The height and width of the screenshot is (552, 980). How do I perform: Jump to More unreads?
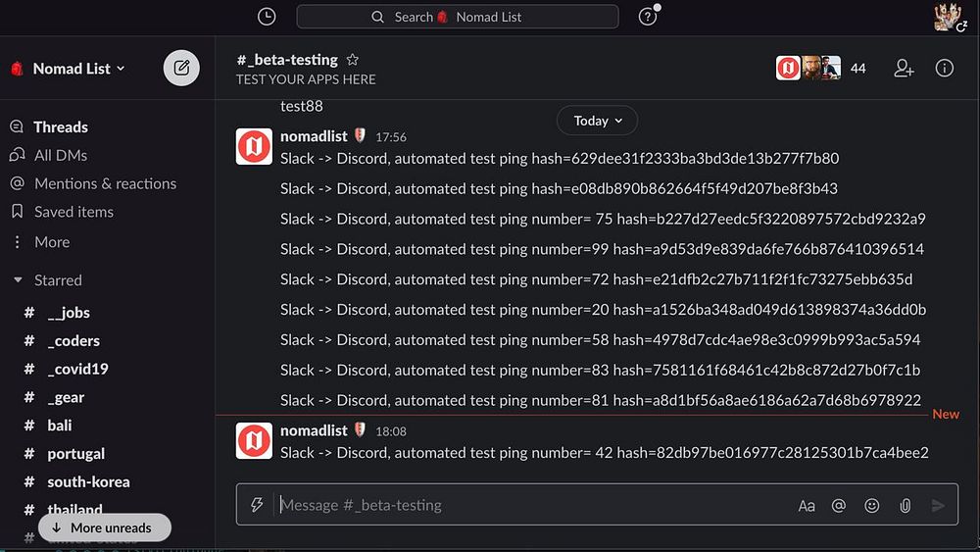coord(105,527)
